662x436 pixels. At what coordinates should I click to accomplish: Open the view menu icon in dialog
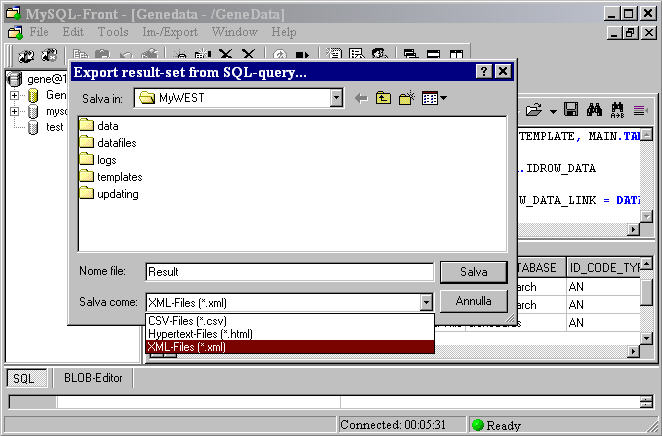(x=434, y=98)
